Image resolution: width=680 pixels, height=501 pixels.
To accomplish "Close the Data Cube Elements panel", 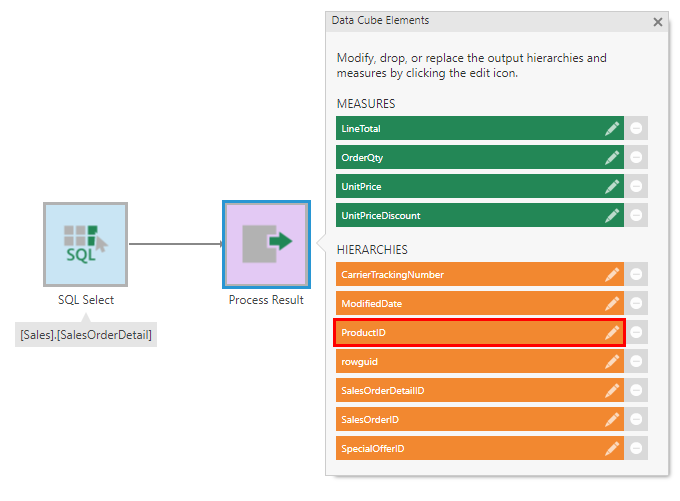I will [x=657, y=21].
